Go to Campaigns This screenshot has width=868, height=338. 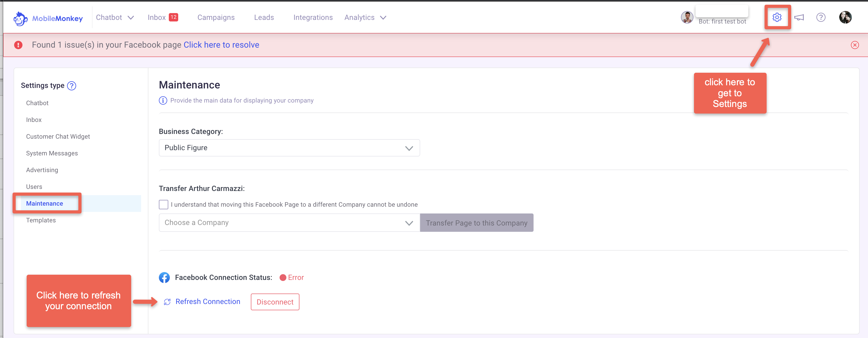point(216,17)
